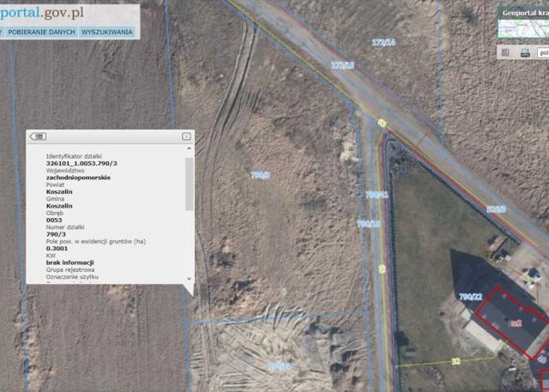Click the back-to-list icon in parcel popup
Screen dimensions: 549x392
click(x=38, y=136)
